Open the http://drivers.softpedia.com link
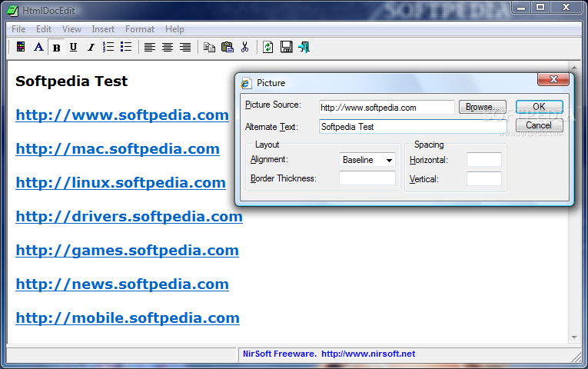588x369 pixels. click(x=129, y=216)
